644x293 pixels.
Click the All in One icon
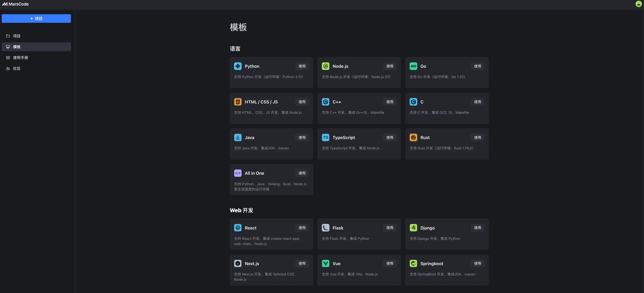[x=238, y=173]
